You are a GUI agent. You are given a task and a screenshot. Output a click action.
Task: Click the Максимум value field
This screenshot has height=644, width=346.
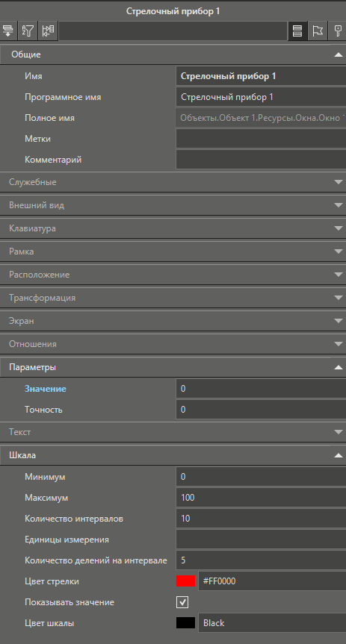(x=262, y=498)
